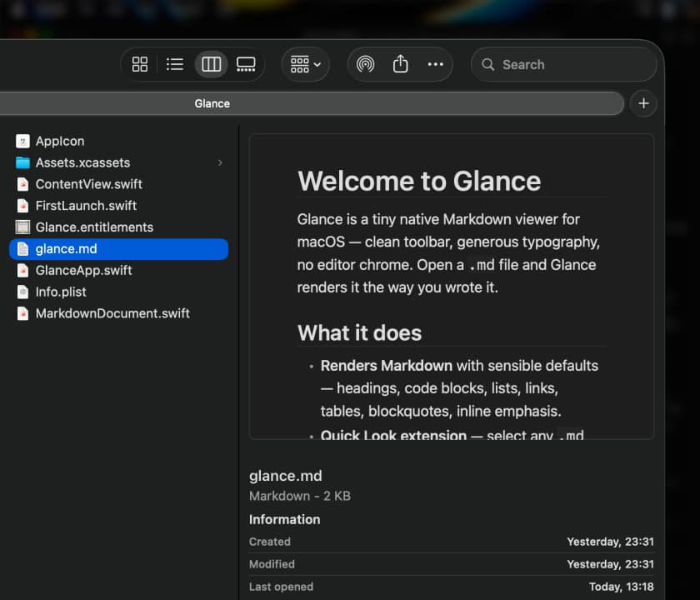Open the Group By dropdown
Screen dimensions: 700x600
(305, 64)
